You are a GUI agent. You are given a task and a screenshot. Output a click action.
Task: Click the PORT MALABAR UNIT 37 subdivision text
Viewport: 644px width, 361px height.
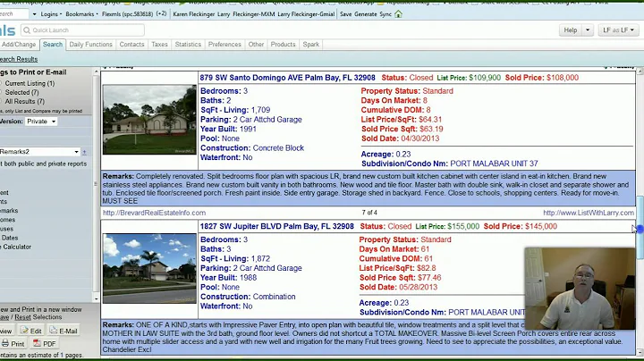tap(494, 164)
